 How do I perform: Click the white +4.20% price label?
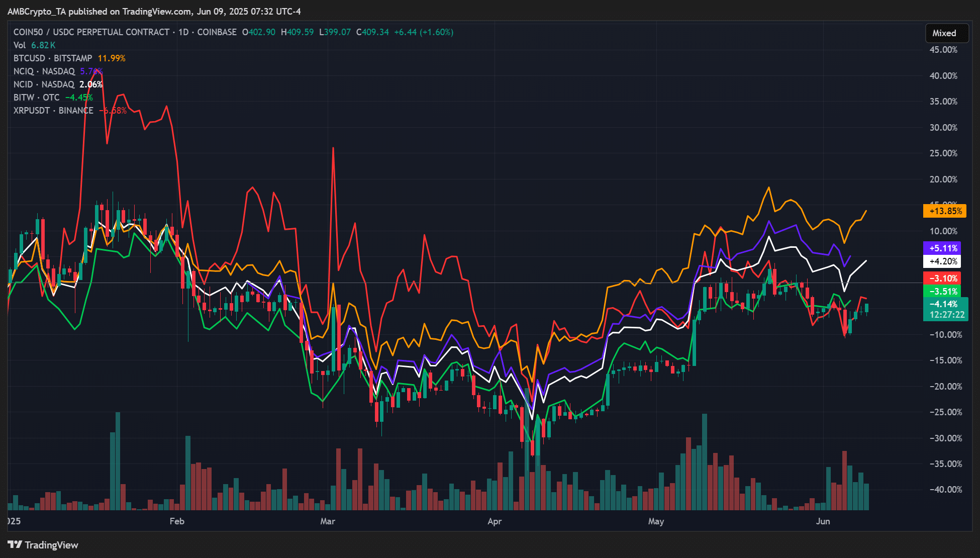coord(942,261)
